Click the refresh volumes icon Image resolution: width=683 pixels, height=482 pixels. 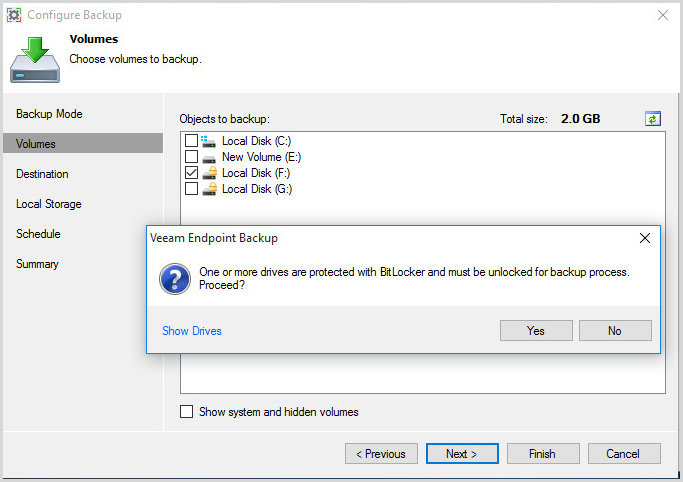pos(652,119)
